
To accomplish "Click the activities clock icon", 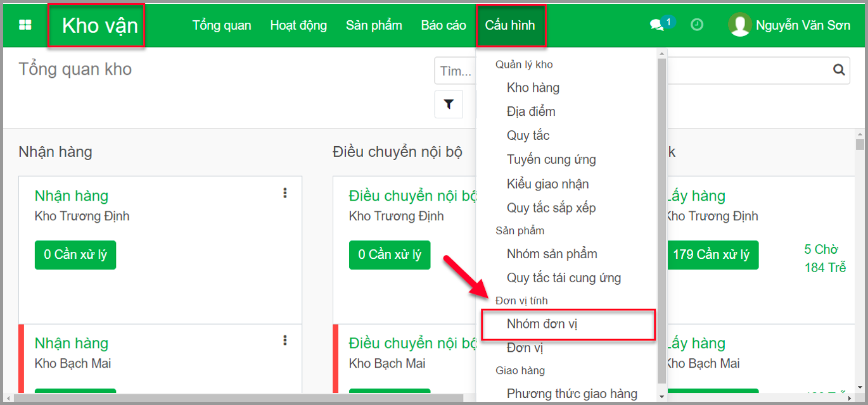I will click(697, 25).
